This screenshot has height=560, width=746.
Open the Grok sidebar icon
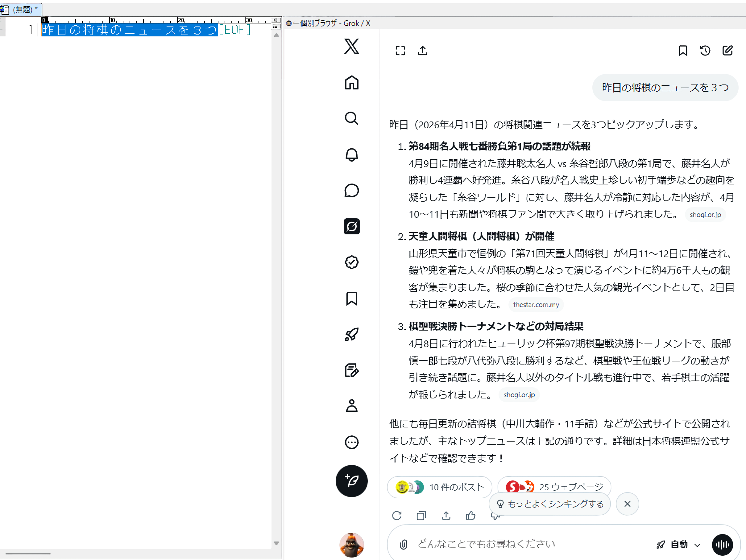point(351,226)
